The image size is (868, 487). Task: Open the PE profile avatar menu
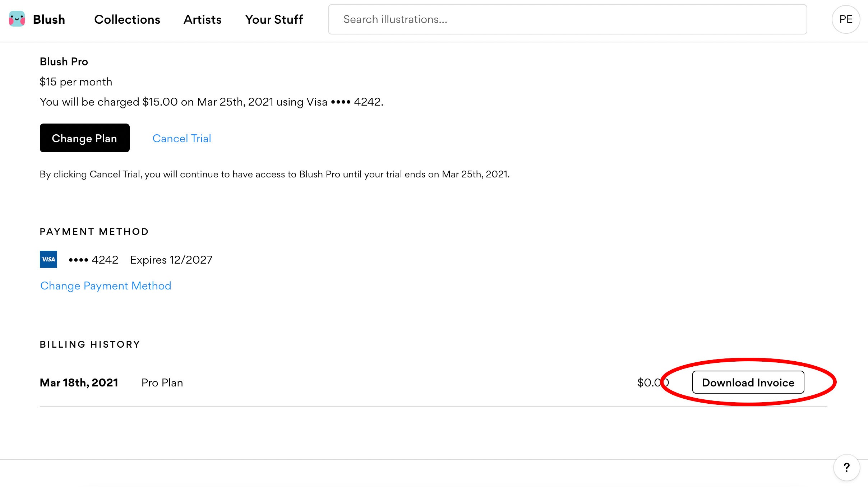pyautogui.click(x=845, y=19)
